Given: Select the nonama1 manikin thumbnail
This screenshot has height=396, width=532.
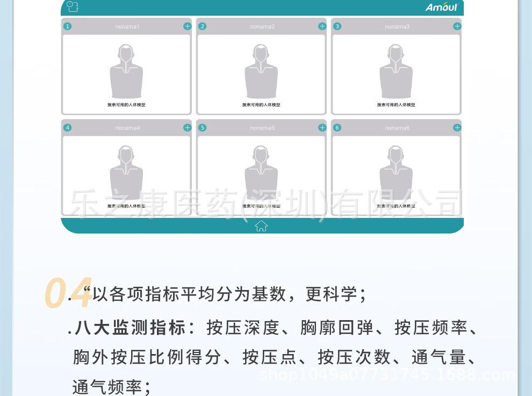Looking at the screenshot, I should tap(126, 72).
